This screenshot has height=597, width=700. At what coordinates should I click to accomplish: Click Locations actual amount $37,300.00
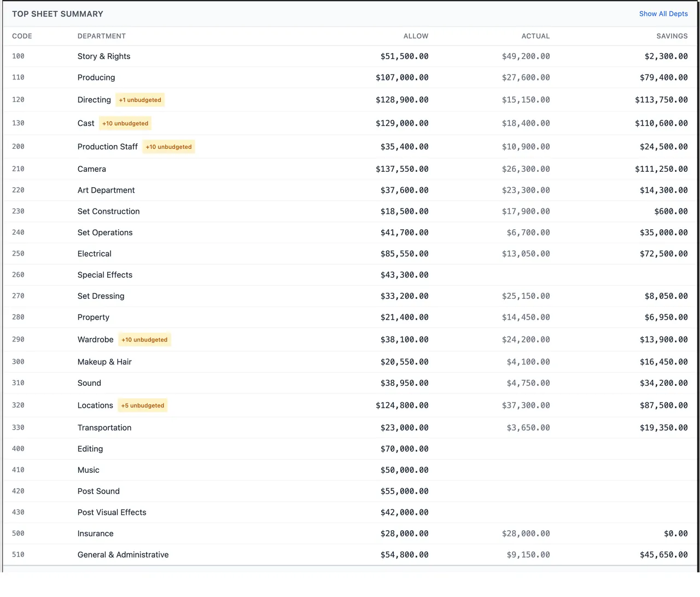point(526,405)
